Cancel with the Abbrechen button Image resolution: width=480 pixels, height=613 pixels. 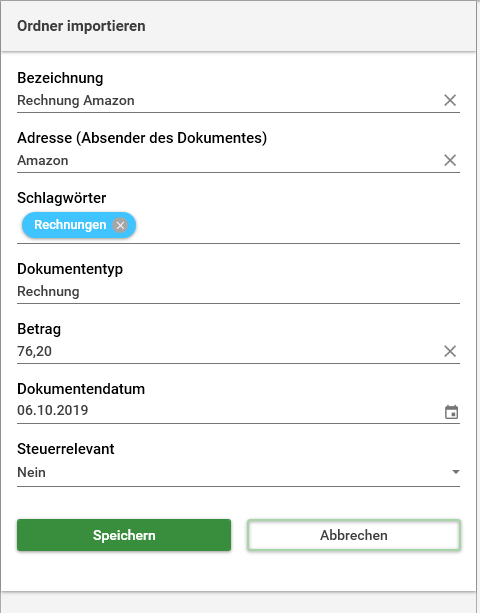[354, 535]
